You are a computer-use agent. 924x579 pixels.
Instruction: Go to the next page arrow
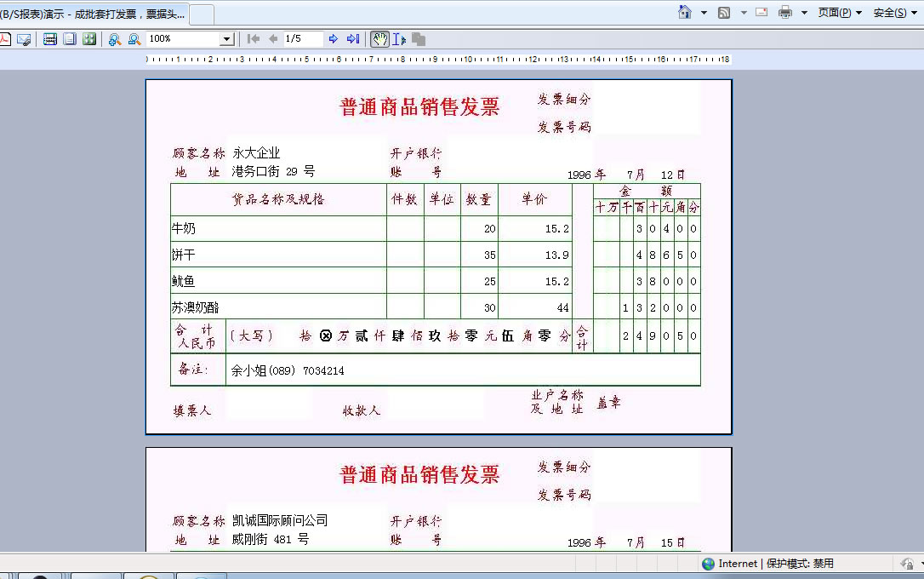coord(334,39)
